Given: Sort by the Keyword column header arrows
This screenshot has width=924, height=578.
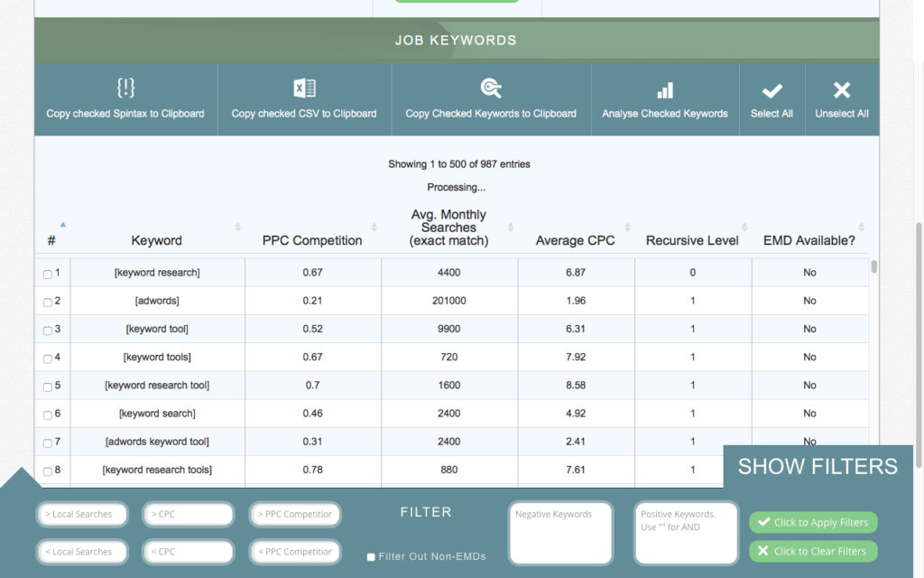Looking at the screenshot, I should point(237,227).
